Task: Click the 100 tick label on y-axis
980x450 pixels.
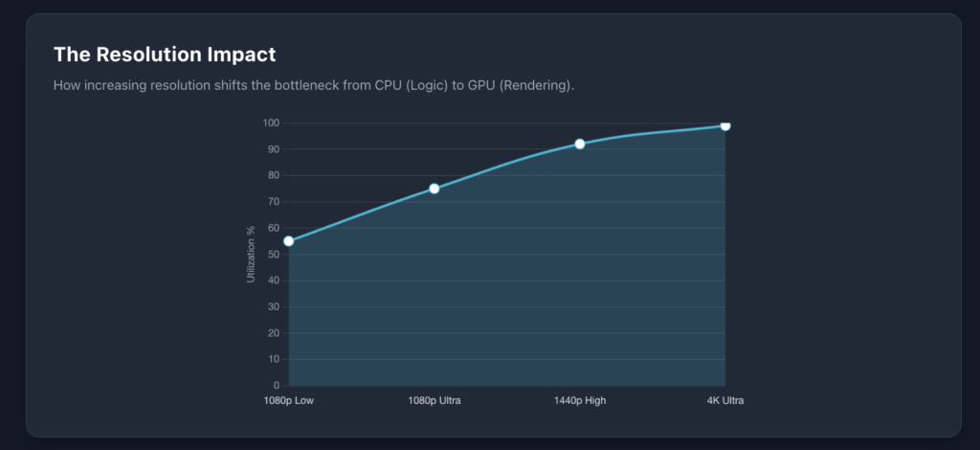Action: pyautogui.click(x=270, y=123)
